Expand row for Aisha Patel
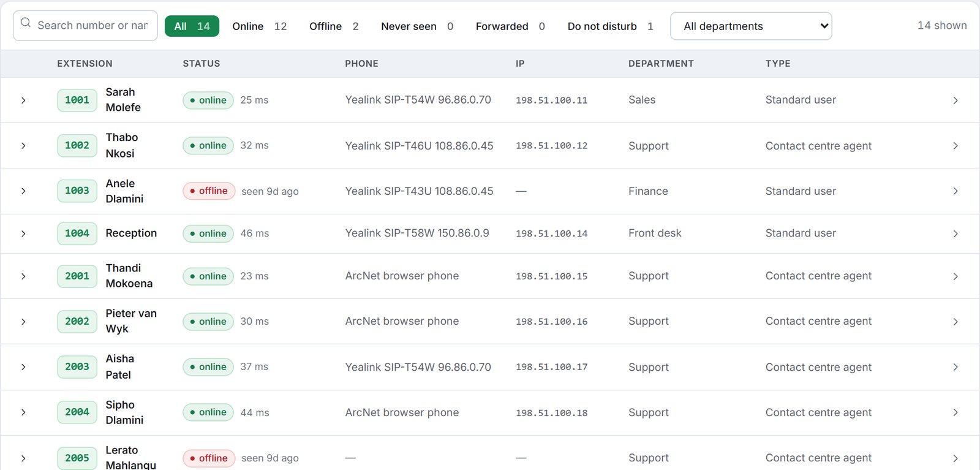 (x=23, y=366)
